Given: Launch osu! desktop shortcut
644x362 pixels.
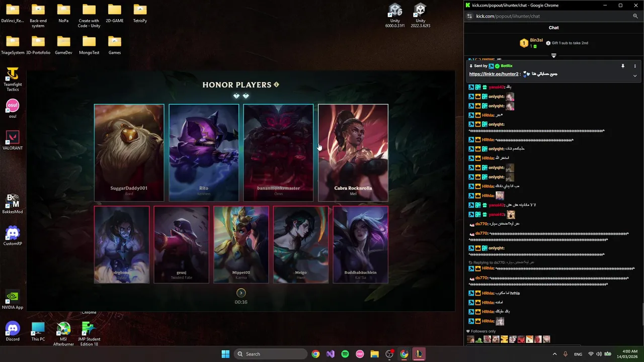Looking at the screenshot, I should coord(13,109).
